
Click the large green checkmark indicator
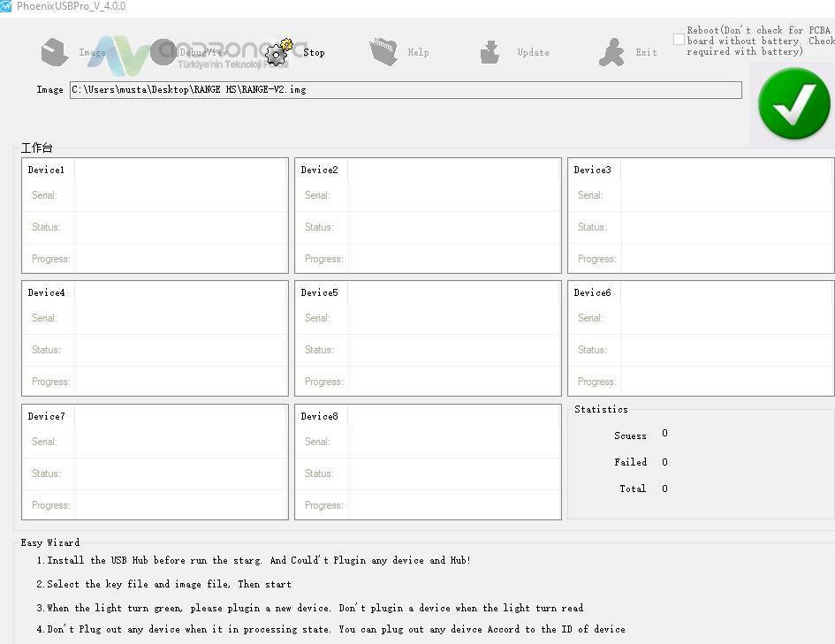[793, 106]
